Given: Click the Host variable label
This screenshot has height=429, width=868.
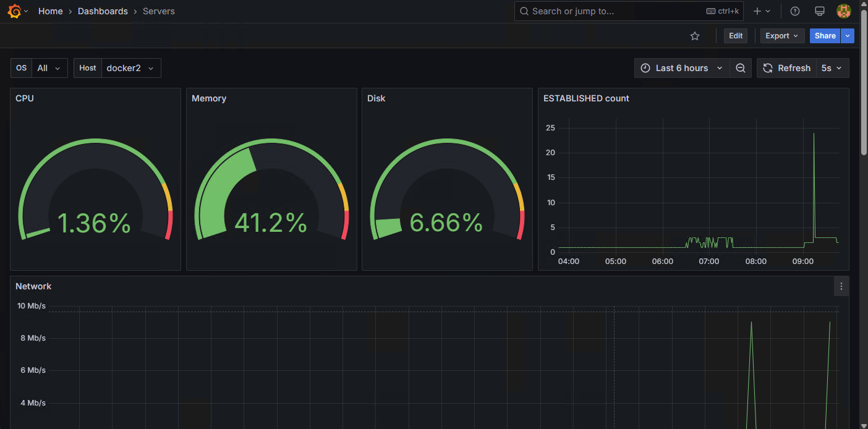Looking at the screenshot, I should tap(88, 68).
